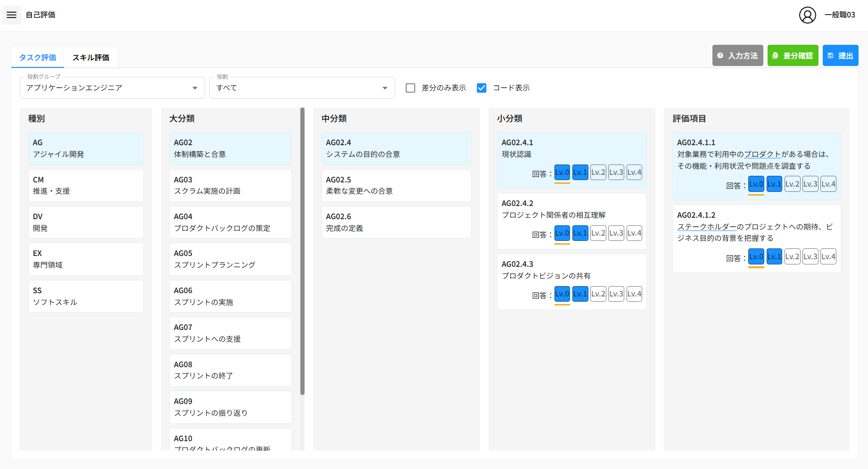Click the ステークホルダー underlined term
Image resolution: width=868 pixels, height=469 pixels.
coord(707,227)
